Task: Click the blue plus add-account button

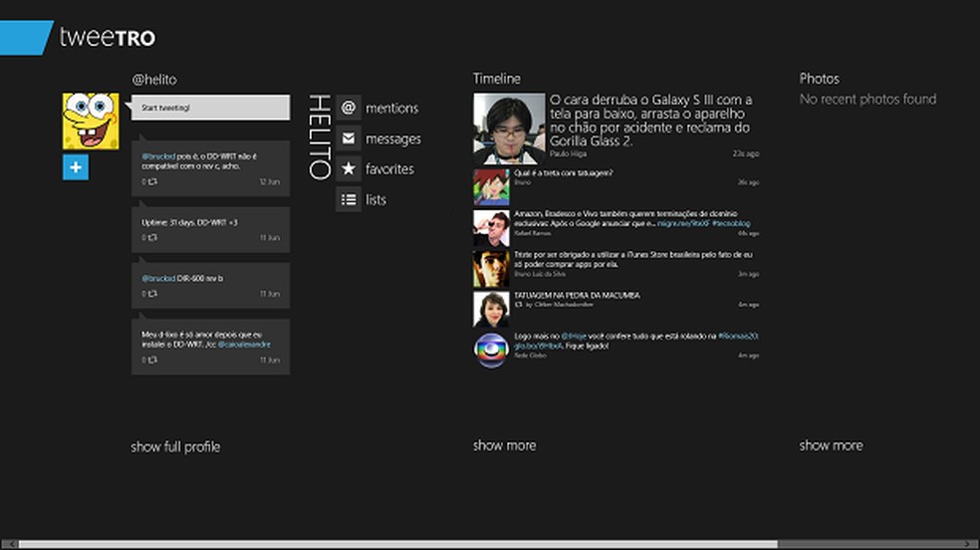Action: coord(76,167)
